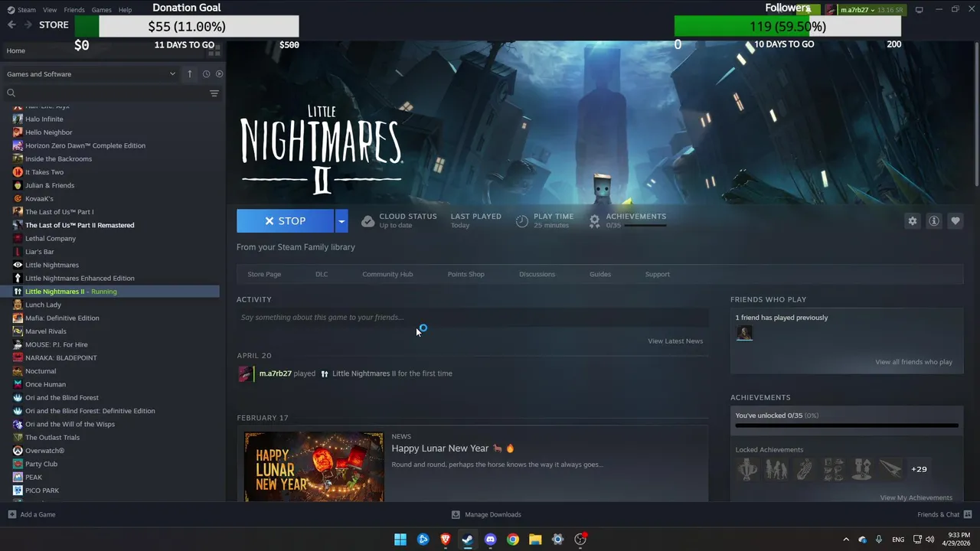Click the library search magnifier icon

tap(11, 93)
